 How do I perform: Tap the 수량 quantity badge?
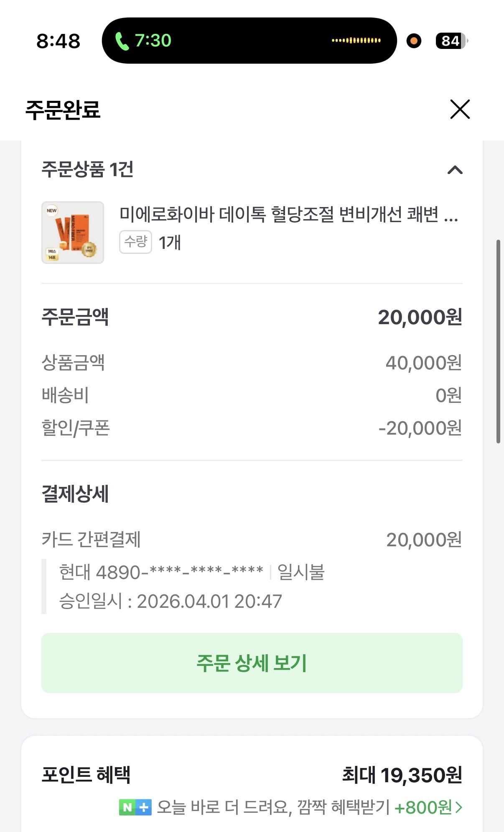tap(135, 242)
